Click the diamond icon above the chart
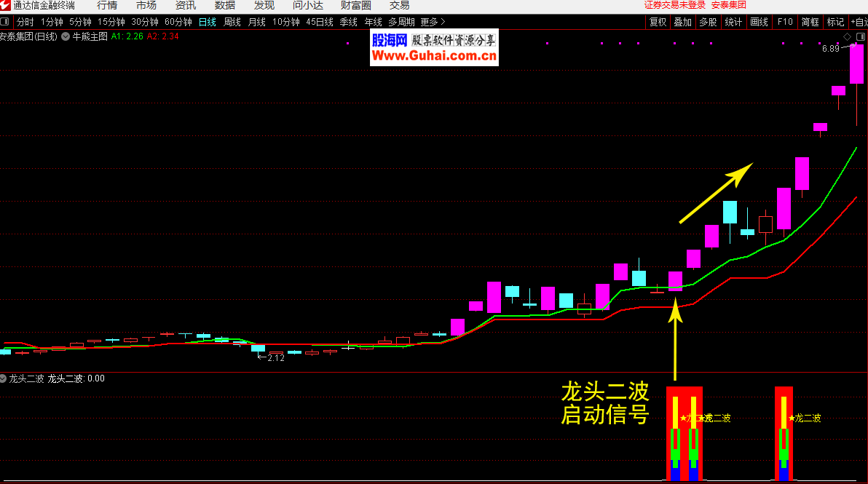 pos(847,36)
